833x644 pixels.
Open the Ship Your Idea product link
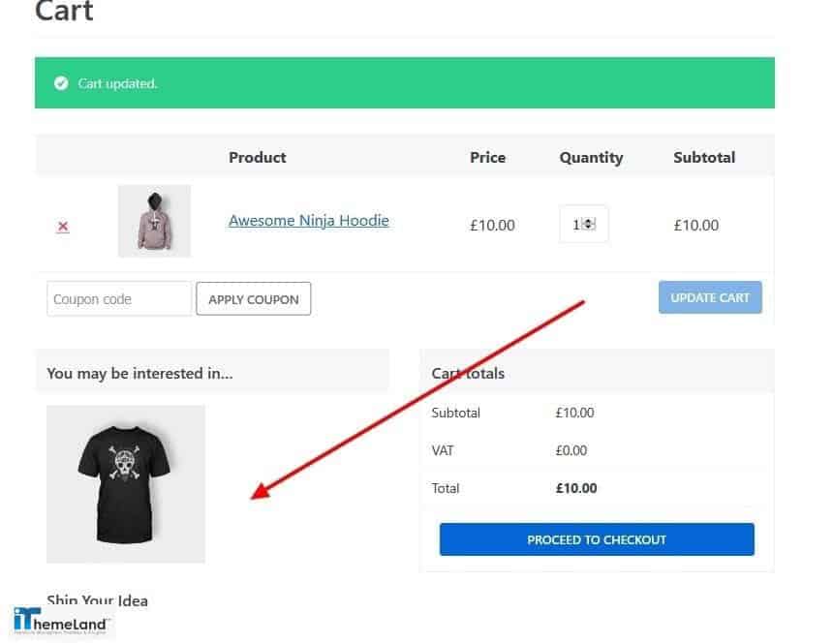pyautogui.click(x=96, y=600)
